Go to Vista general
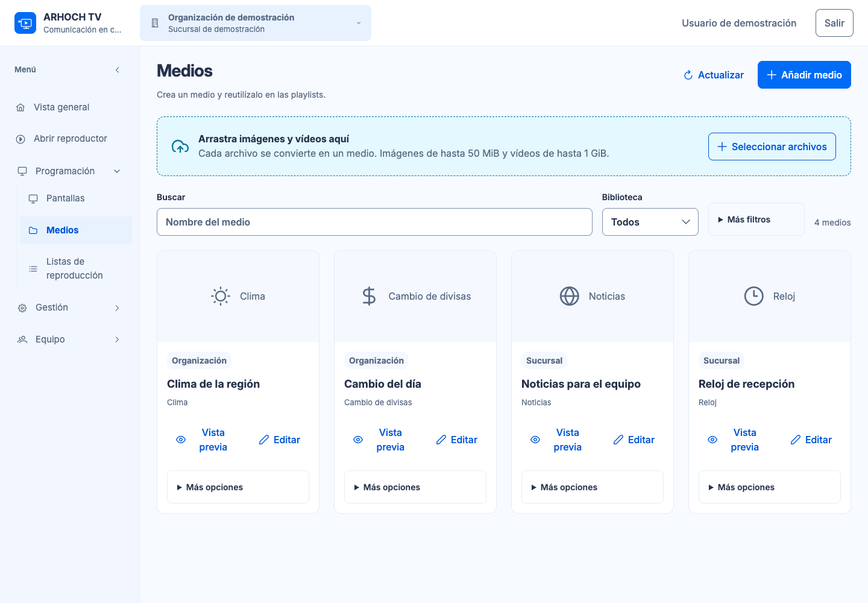This screenshot has width=868, height=603. coord(69,107)
